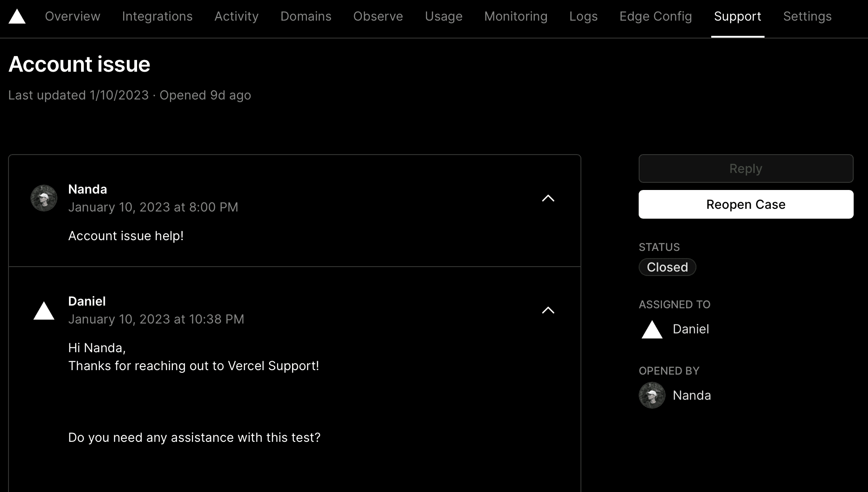Viewport: 868px width, 492px height.
Task: Click the Closed status badge
Action: pos(667,267)
